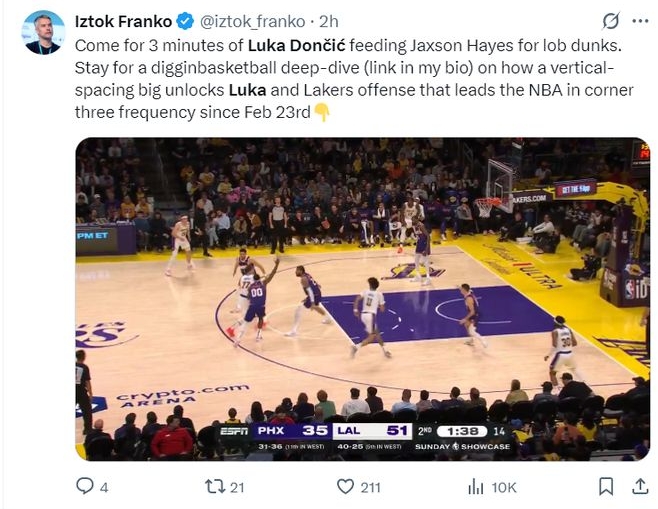The height and width of the screenshot is (509, 658).
Task: Bookmark this post
Action: pyautogui.click(x=606, y=486)
